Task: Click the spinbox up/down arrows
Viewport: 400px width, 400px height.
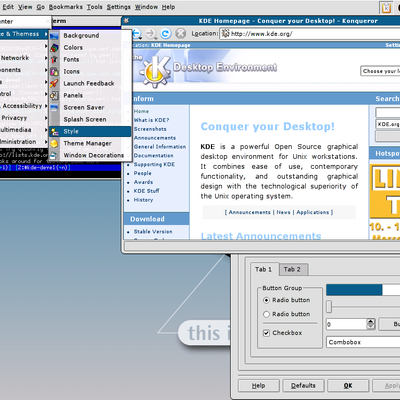Action: point(371,324)
